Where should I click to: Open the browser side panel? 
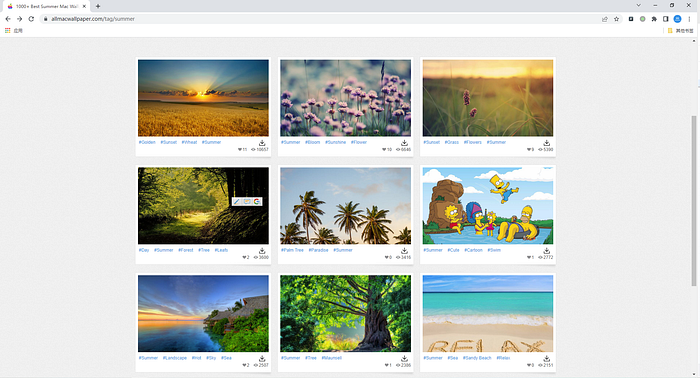[666, 19]
